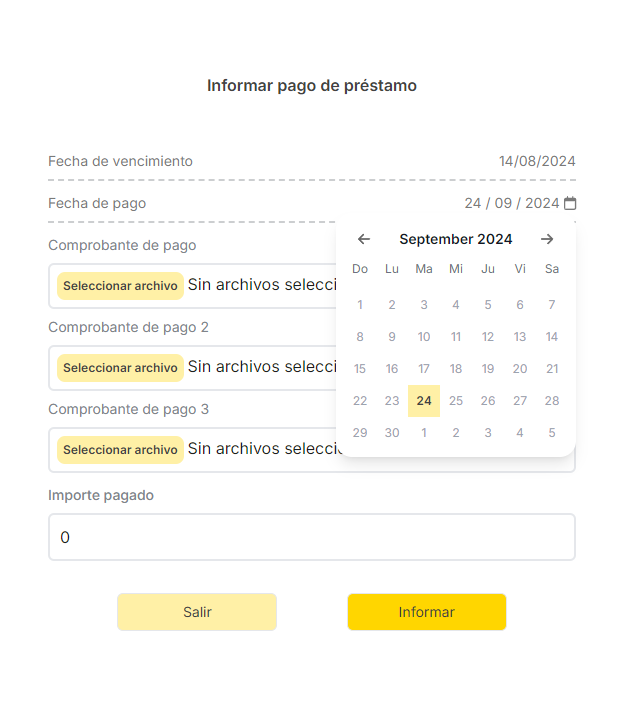Submit with the Informar button
623x712 pixels.
click(x=427, y=612)
